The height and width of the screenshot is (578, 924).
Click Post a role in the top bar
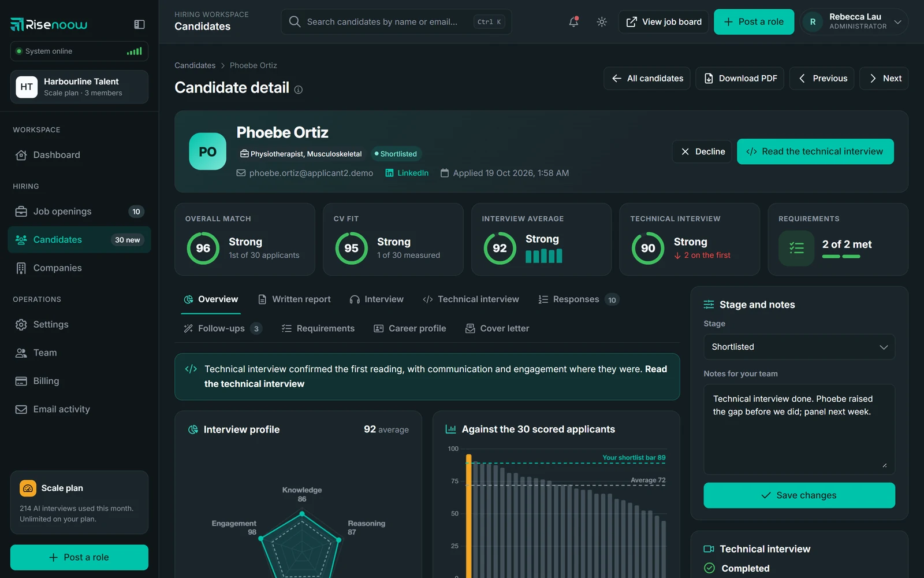754,22
